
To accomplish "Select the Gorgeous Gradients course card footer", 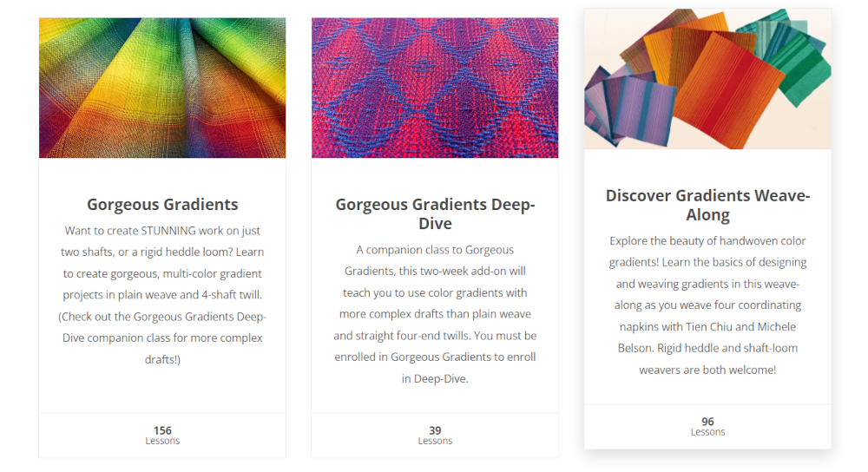I will point(162,436).
